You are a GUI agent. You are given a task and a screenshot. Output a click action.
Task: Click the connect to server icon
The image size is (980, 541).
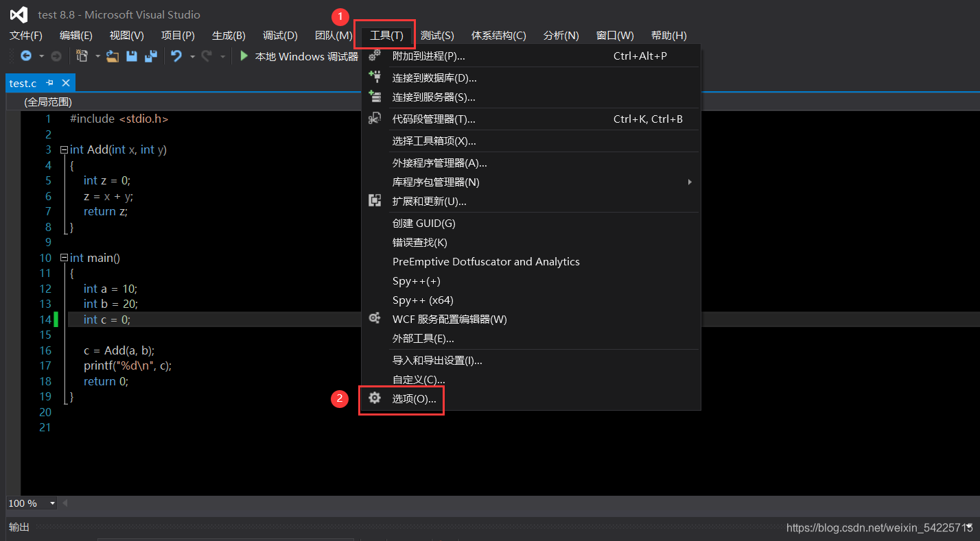pyautogui.click(x=375, y=97)
